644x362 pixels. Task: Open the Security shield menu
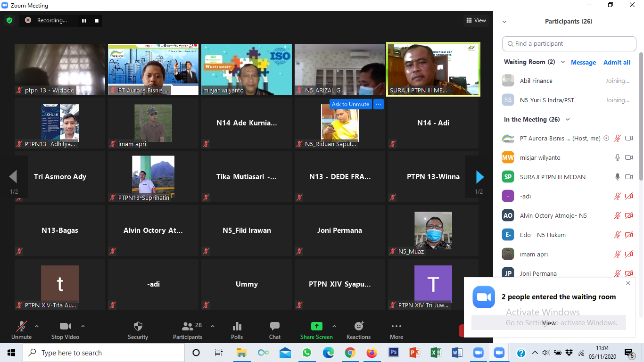tap(138, 330)
